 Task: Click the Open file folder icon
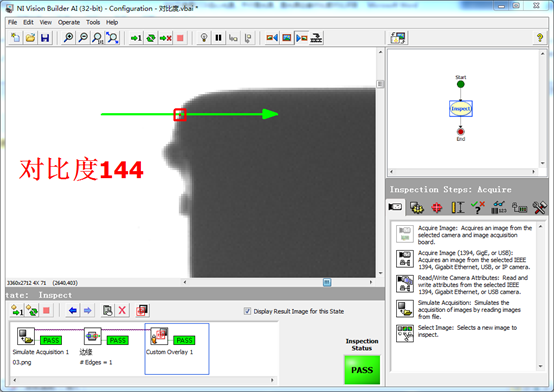pos(30,38)
